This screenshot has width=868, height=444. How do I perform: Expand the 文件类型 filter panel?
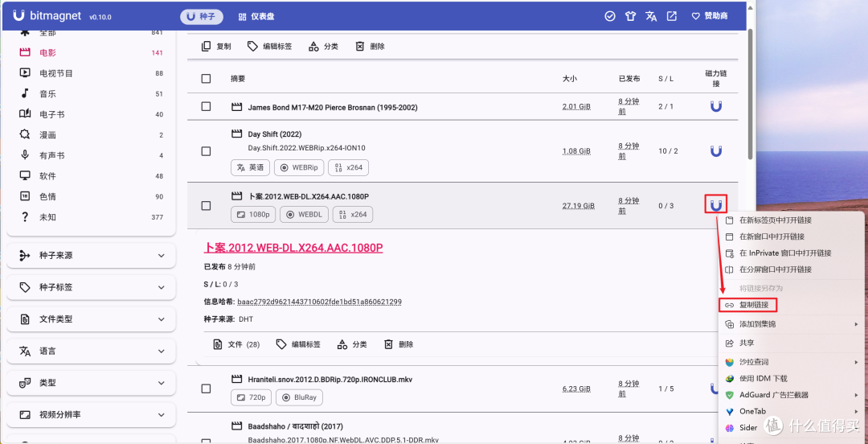pyautogui.click(x=92, y=319)
